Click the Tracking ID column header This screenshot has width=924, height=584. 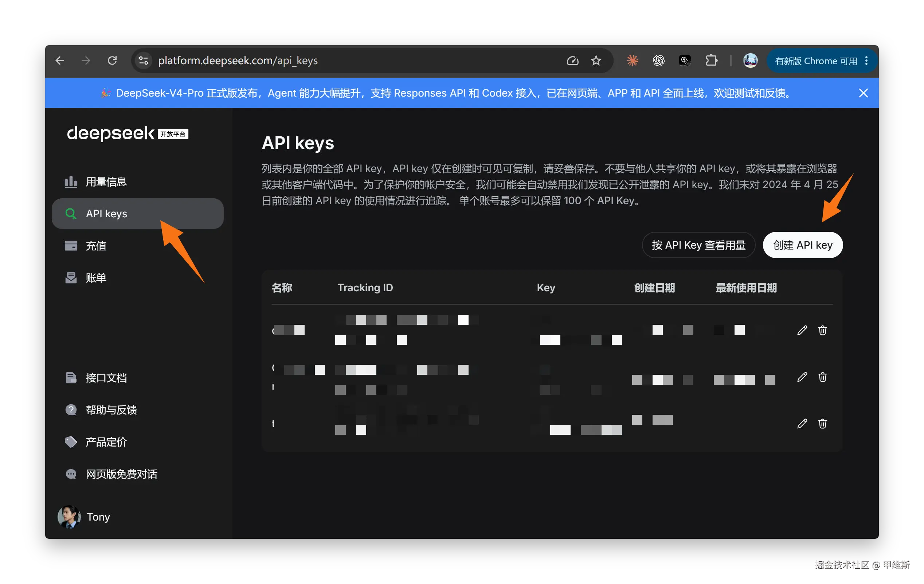pyautogui.click(x=365, y=288)
